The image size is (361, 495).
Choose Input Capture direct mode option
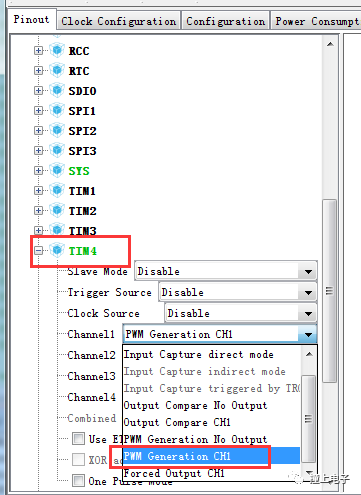pyautogui.click(x=212, y=354)
